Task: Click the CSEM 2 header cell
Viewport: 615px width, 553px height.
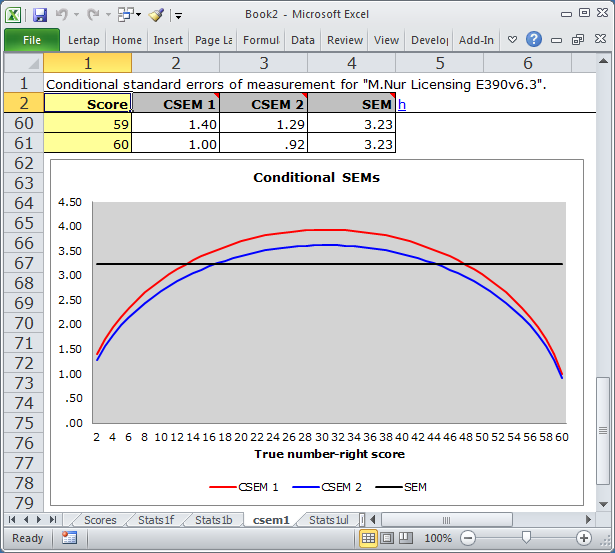Action: tap(264, 103)
